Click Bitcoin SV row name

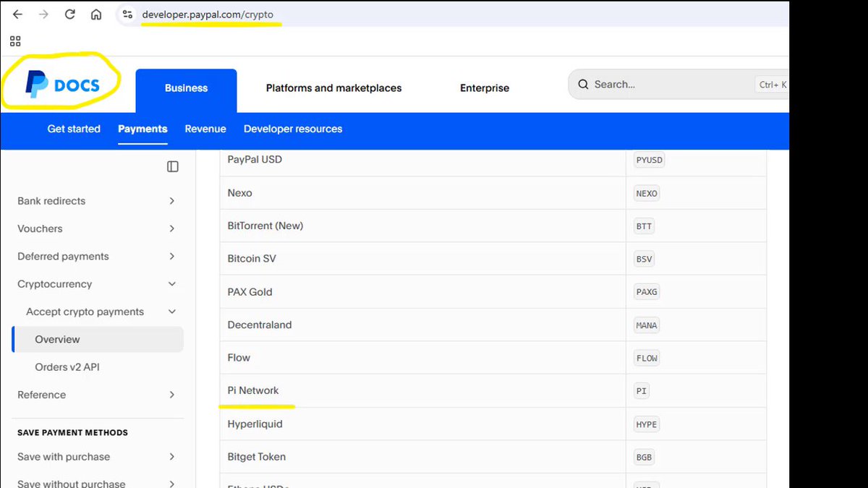252,258
